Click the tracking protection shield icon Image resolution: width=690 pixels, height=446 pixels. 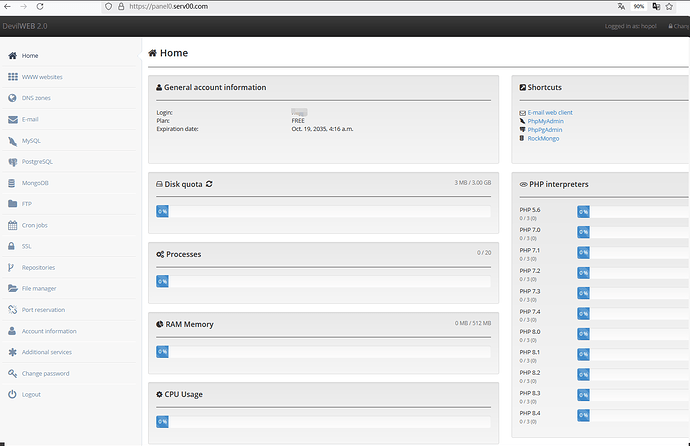pyautogui.click(x=108, y=7)
